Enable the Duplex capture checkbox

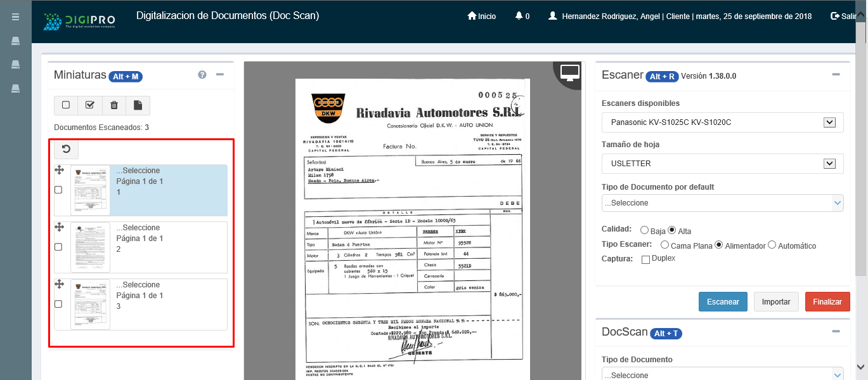pyautogui.click(x=645, y=259)
